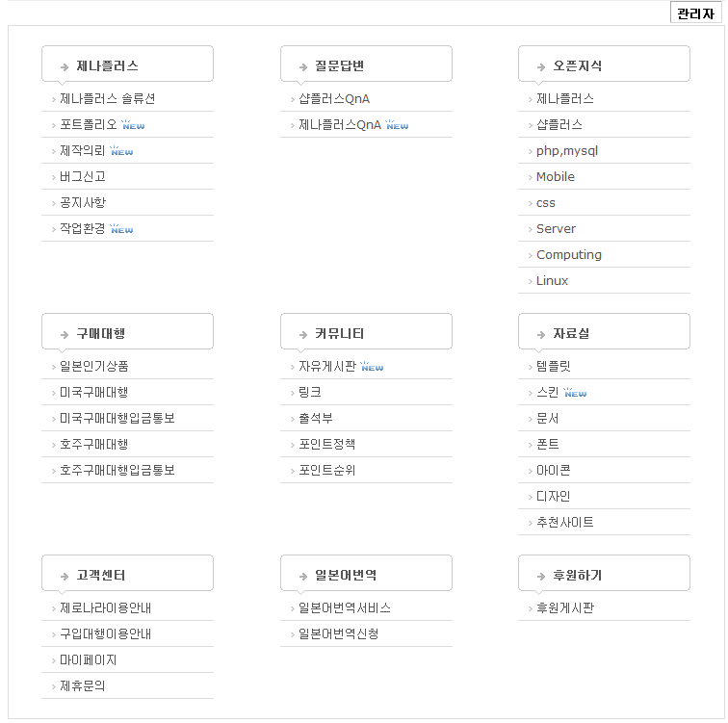The image size is (728, 723).
Task: Open the Linux link under 오픈지식
Action: 552,280
